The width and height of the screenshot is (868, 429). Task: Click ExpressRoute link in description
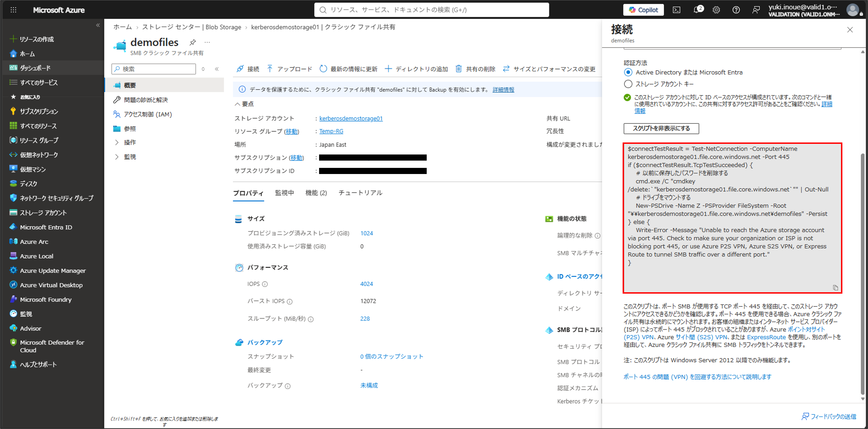(x=766, y=337)
